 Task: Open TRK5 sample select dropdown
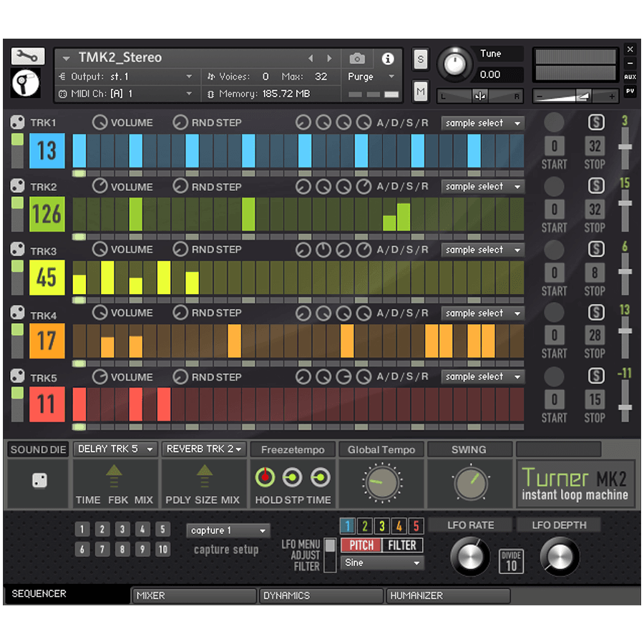[482, 376]
